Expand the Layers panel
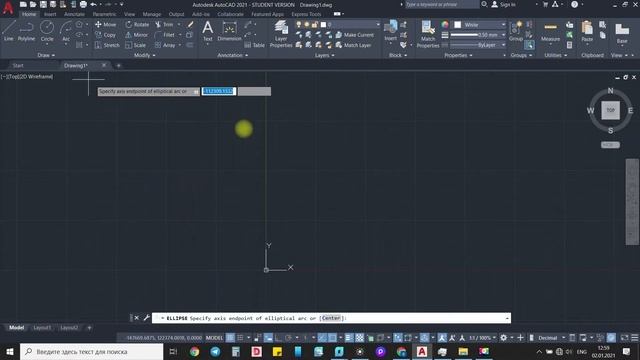 (324, 55)
